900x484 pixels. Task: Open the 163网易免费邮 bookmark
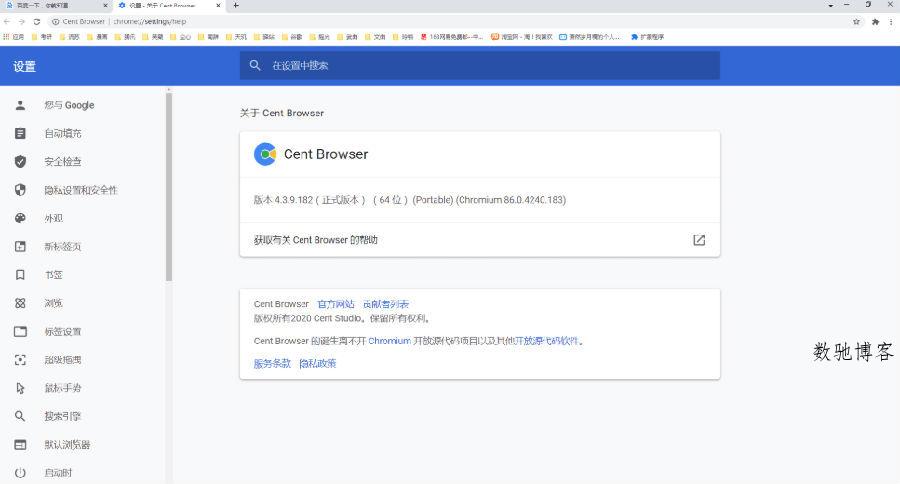click(x=452, y=37)
